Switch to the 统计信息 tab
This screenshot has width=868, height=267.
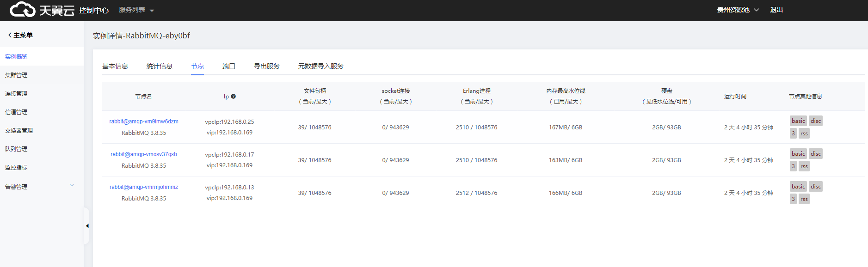coord(160,66)
